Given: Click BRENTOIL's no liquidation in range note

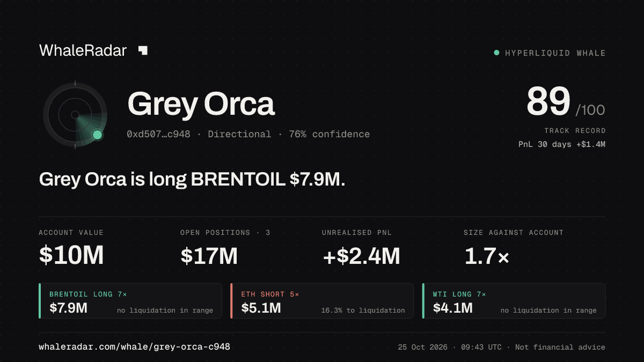Looking at the screenshot, I should [165, 311].
